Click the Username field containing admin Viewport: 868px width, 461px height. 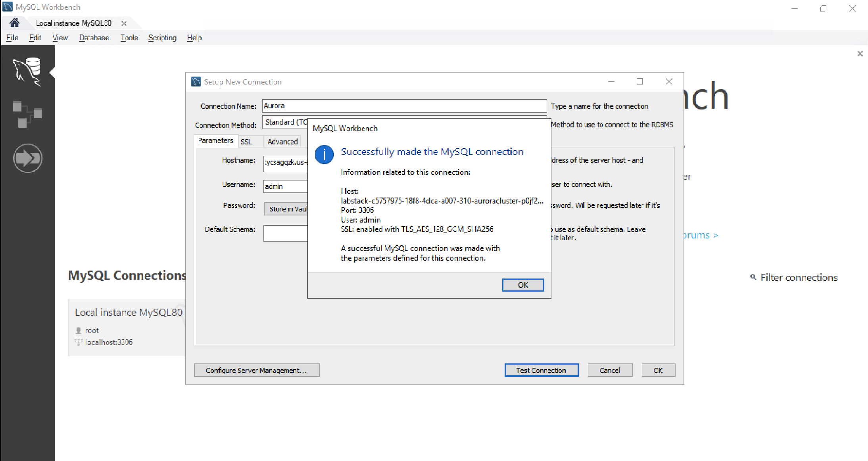point(286,186)
